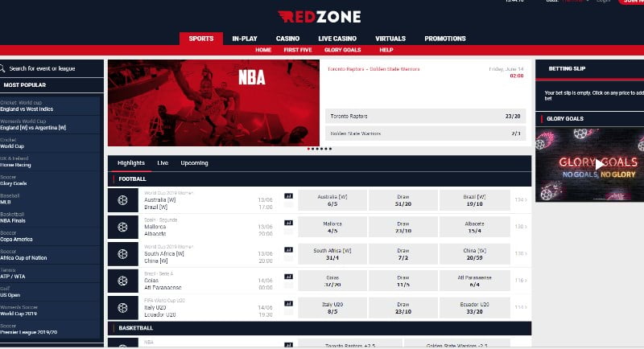This screenshot has height=349, width=644.
Task: Bet on Golden State Warriors in banner
Action: tap(426, 133)
